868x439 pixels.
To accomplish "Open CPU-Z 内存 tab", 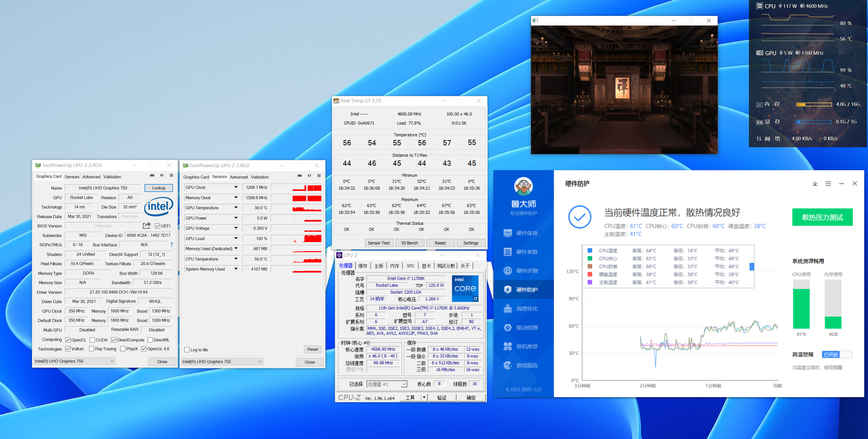I will tap(394, 266).
